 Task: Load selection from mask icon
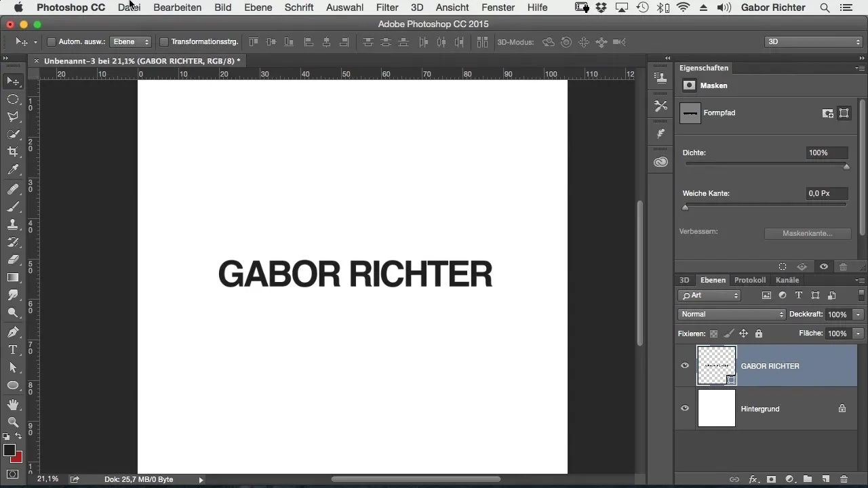[x=783, y=267]
